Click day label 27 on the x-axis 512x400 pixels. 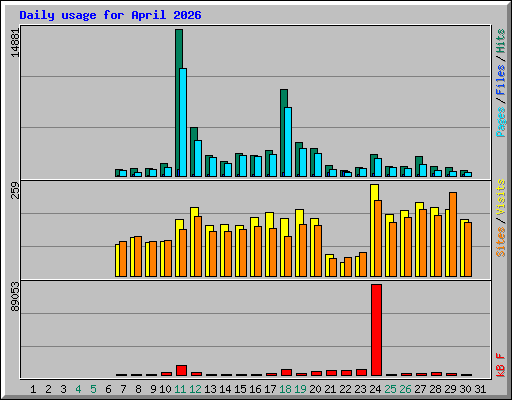(x=420, y=389)
